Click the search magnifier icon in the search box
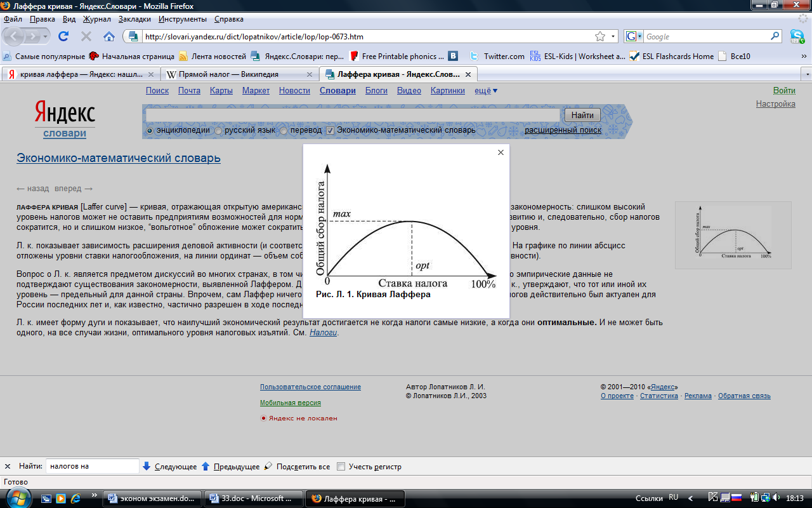Screen dimensions: 812x508 coord(775,36)
